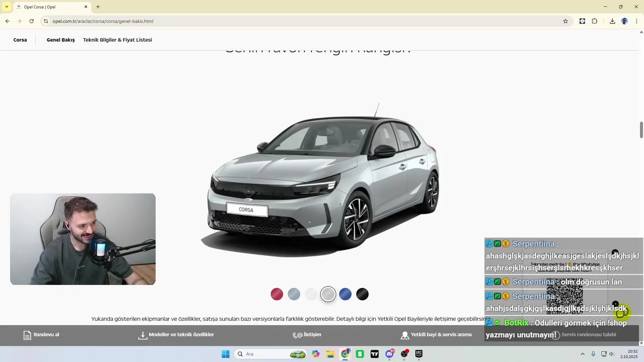Open a new browser tab
Image resolution: width=644 pixels, height=362 pixels.
[x=98, y=7]
